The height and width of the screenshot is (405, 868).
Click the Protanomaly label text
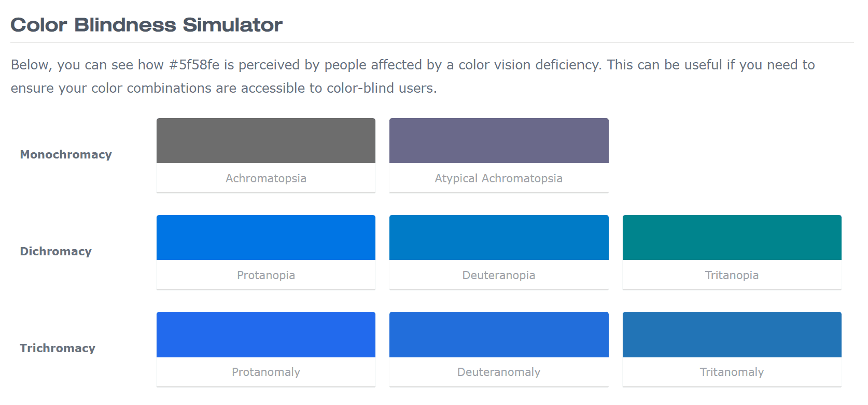(266, 372)
